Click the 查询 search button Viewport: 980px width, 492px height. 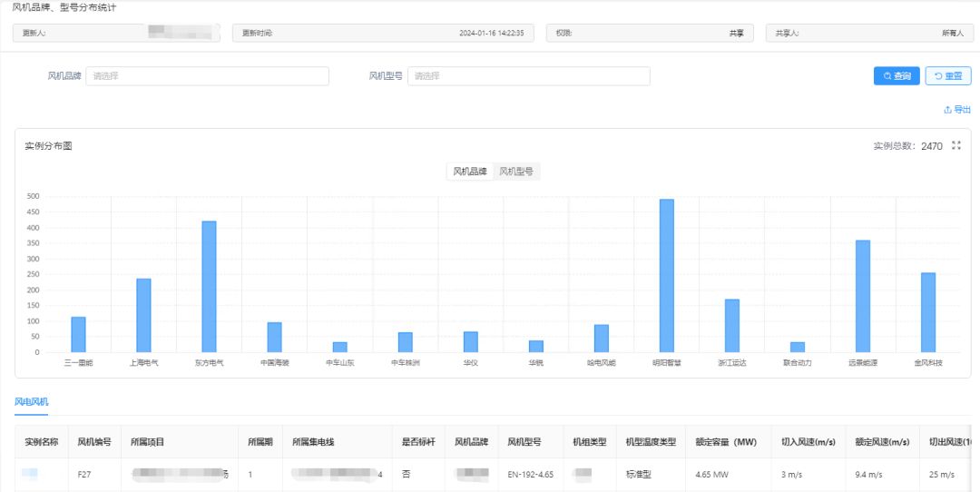[897, 75]
